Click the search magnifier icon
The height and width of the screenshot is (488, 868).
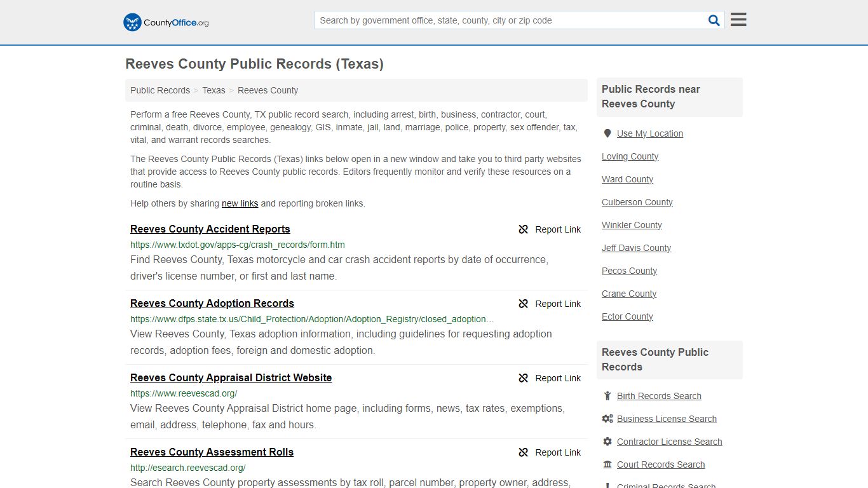click(714, 20)
